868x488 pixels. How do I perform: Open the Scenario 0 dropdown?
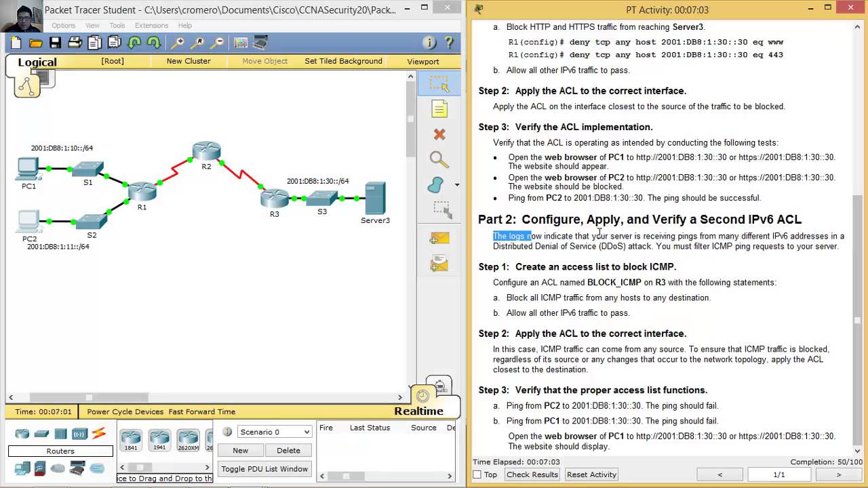274,432
